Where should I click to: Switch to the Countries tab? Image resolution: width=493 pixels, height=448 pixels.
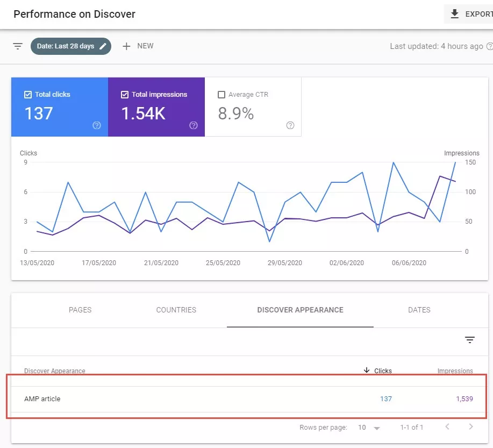tap(176, 310)
